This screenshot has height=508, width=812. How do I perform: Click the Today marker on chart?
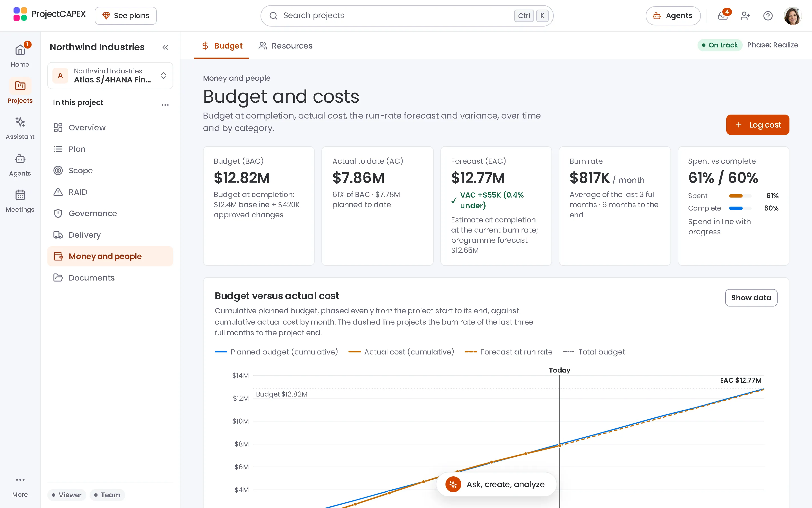pos(560,370)
